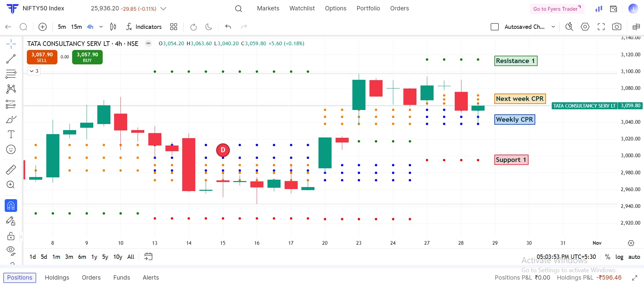
Task: Open the Watchlist menu
Action: (302, 8)
